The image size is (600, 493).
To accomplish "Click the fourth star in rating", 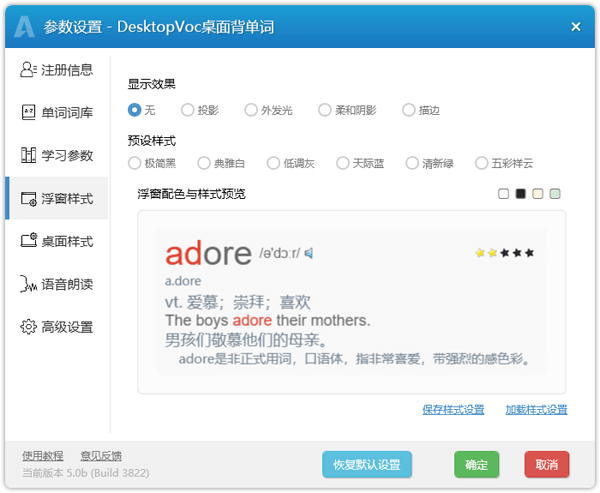I will (x=517, y=253).
